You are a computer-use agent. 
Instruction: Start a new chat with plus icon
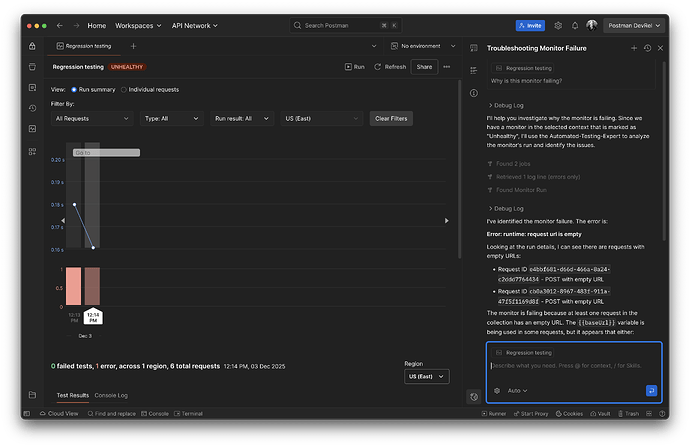pyautogui.click(x=633, y=48)
